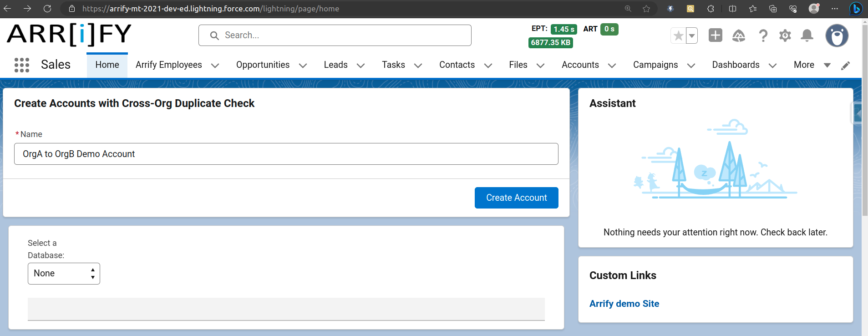The image size is (868, 336).
Task: Expand the favorites list dropdown arrow
Action: (692, 36)
